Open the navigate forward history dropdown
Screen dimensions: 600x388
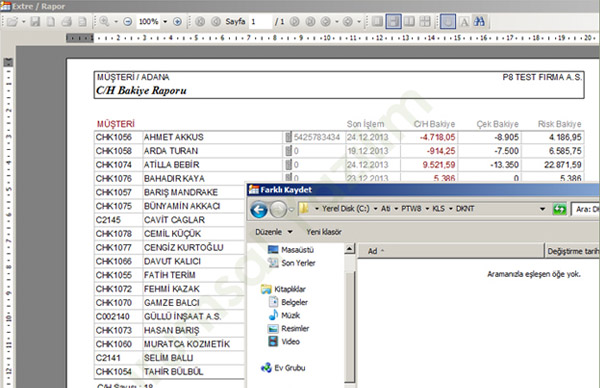point(359,22)
